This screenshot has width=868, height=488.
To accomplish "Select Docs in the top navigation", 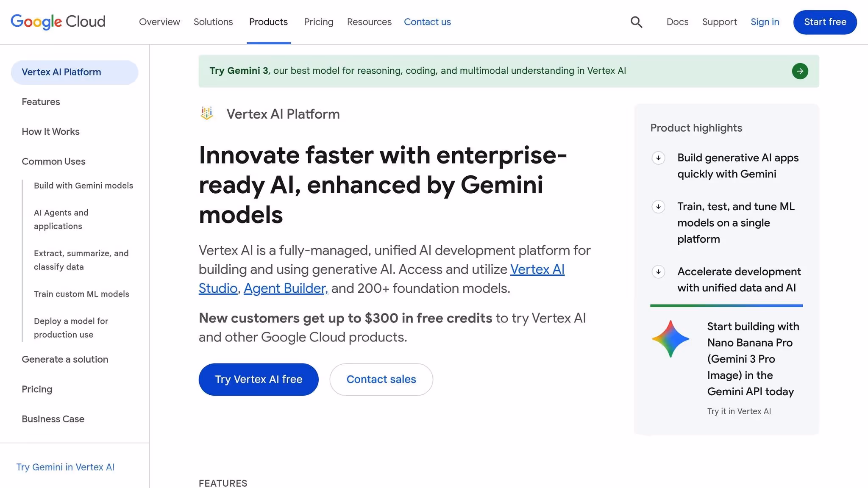I will coord(677,22).
